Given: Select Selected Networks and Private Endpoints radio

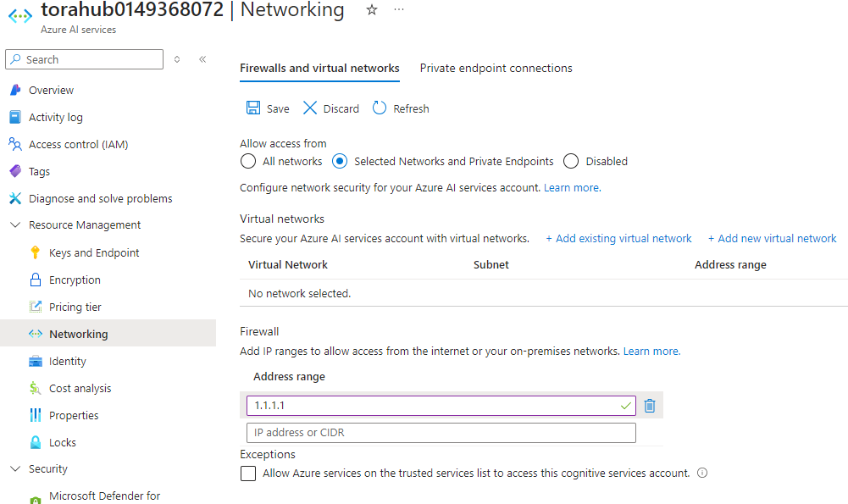Looking at the screenshot, I should [x=340, y=161].
